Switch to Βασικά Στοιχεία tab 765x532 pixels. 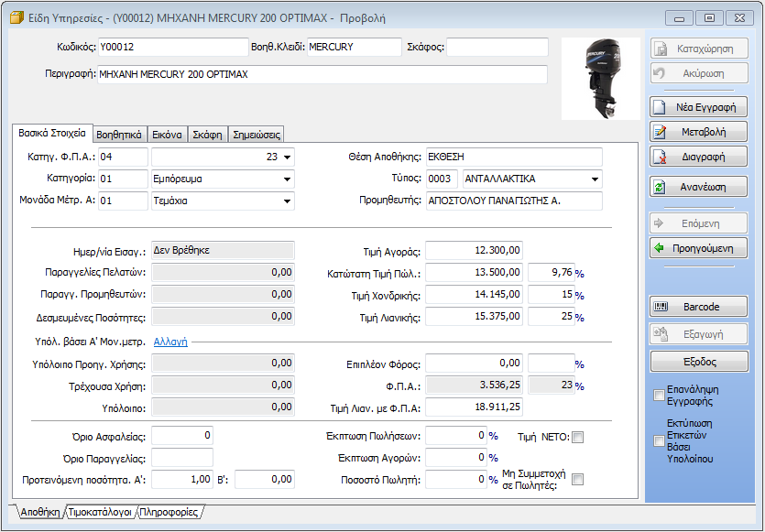52,133
